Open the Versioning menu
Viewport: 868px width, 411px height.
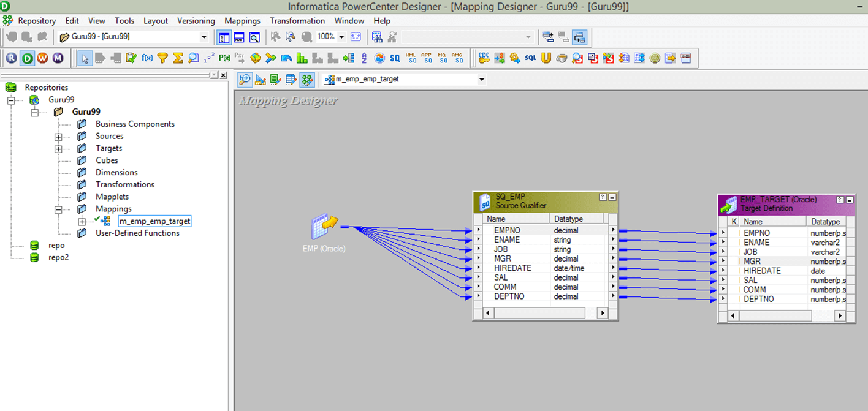pos(196,21)
